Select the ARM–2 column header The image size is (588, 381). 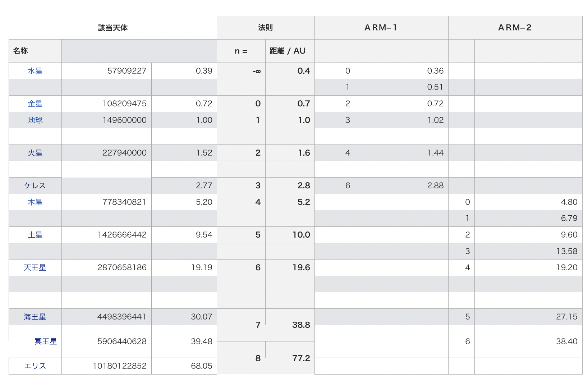coord(515,28)
